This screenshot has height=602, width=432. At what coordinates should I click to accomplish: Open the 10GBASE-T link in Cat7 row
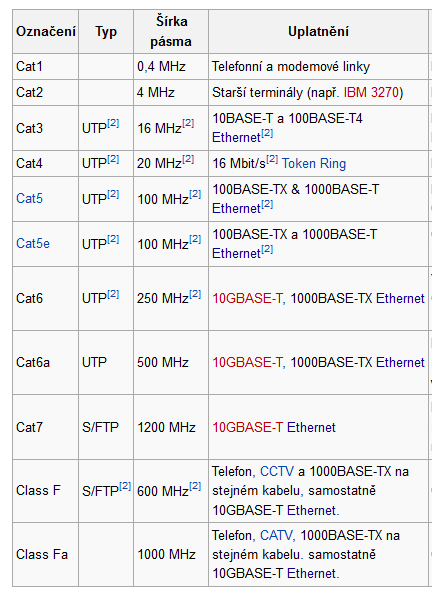click(248, 427)
